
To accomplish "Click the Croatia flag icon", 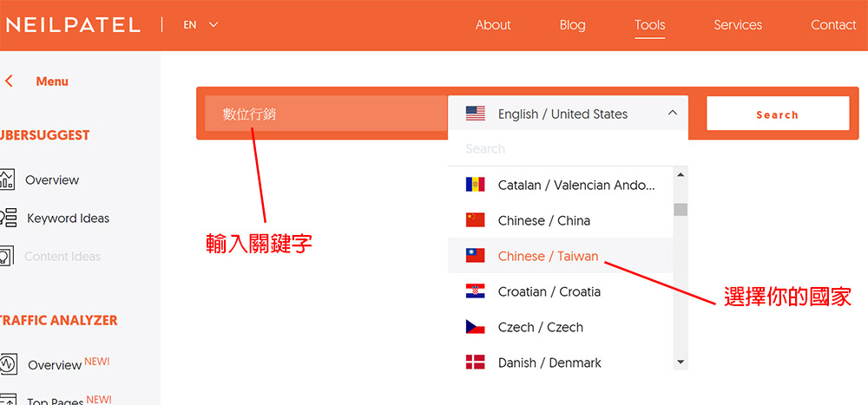I will pos(475,291).
